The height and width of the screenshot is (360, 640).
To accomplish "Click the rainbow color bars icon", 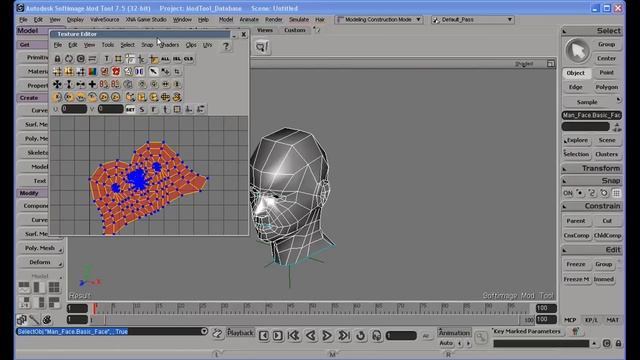I will coord(93,72).
